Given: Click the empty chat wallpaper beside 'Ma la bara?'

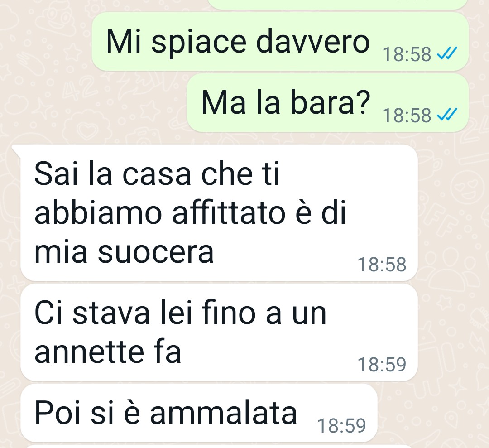Looking at the screenshot, I should [x=94, y=103].
